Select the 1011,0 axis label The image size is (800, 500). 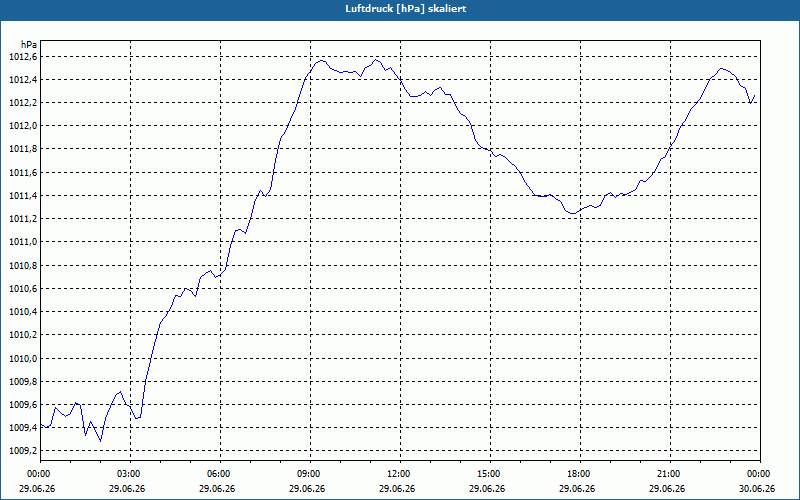23,242
